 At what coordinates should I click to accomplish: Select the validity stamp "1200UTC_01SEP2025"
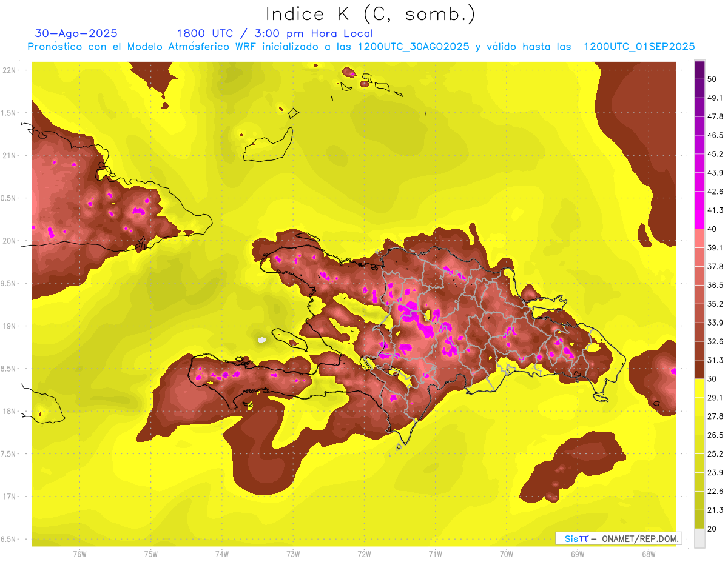pos(639,47)
